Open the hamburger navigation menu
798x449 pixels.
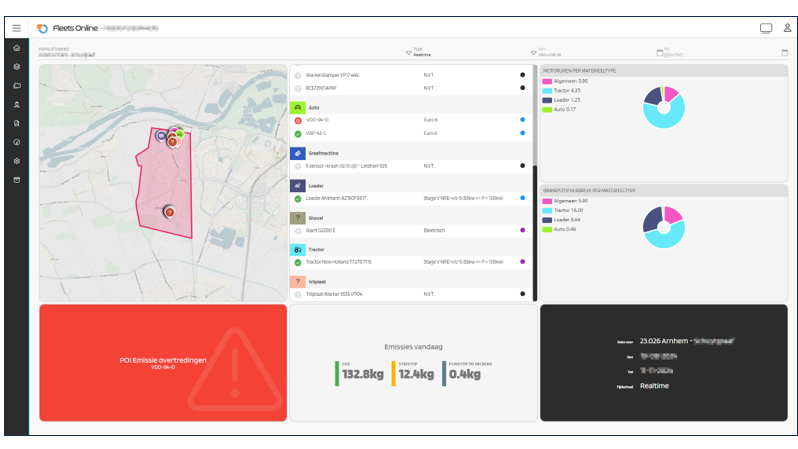[17, 28]
